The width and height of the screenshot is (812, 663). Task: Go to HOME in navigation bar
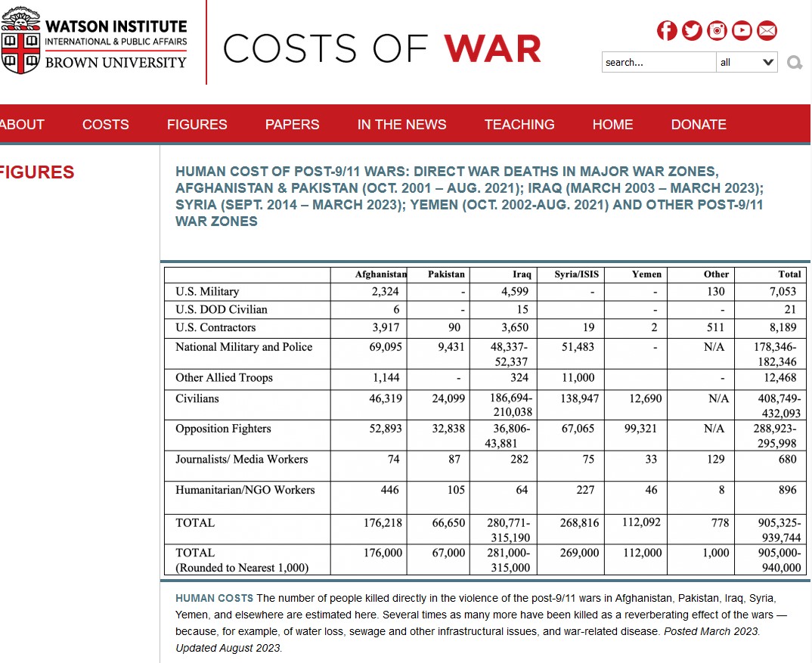612,124
